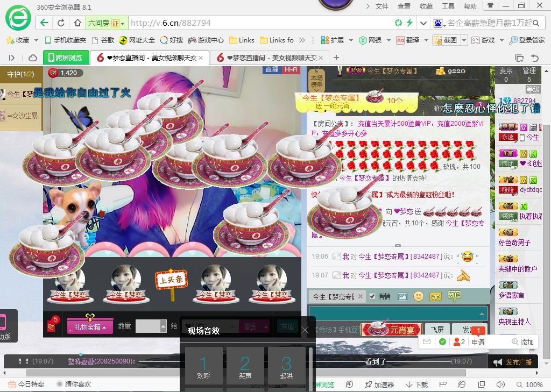Open the 守护(1/2) guardian list
This screenshot has height=392, width=551.
click(21, 74)
